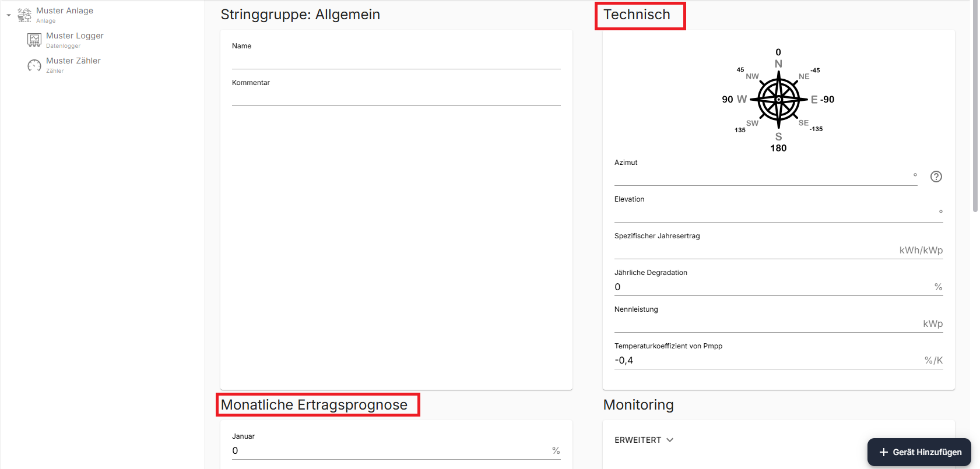Focus the Name input field
The image size is (980, 469).
pos(396,61)
